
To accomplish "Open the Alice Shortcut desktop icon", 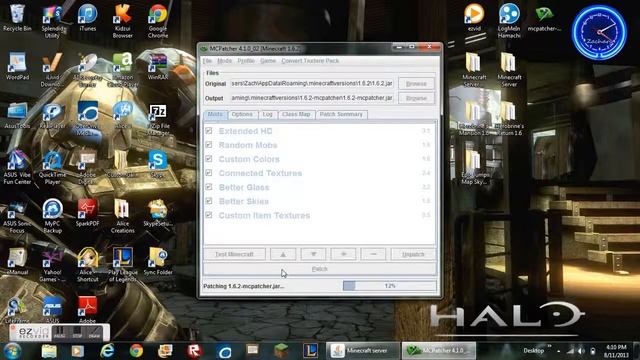I will pyautogui.click(x=87, y=264).
